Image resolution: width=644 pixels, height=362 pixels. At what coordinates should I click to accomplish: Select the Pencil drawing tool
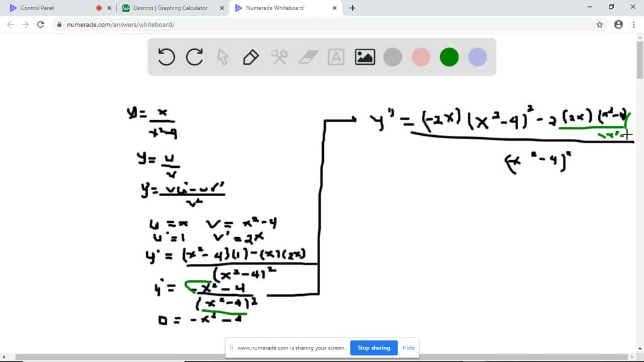(250, 57)
